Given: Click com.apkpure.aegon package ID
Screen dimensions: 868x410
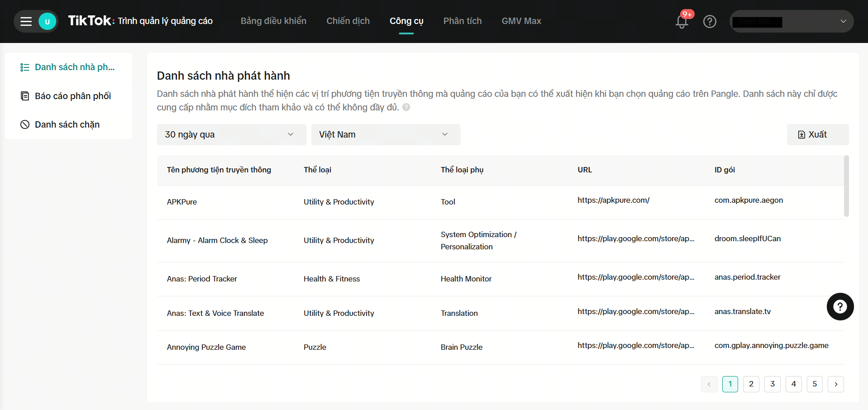Looking at the screenshot, I should coord(749,200).
